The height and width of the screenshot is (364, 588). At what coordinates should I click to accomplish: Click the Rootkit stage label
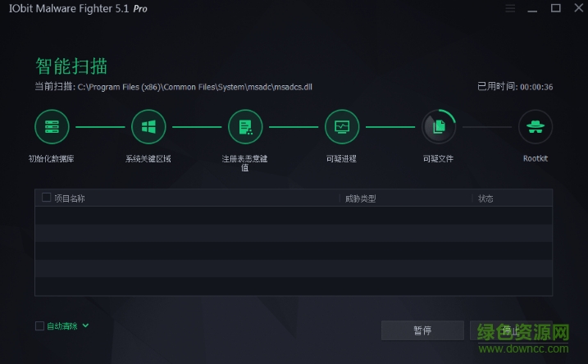tap(536, 158)
